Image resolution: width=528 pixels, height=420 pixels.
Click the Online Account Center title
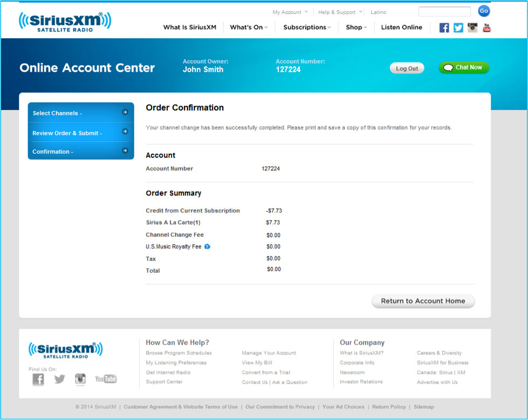[87, 68]
